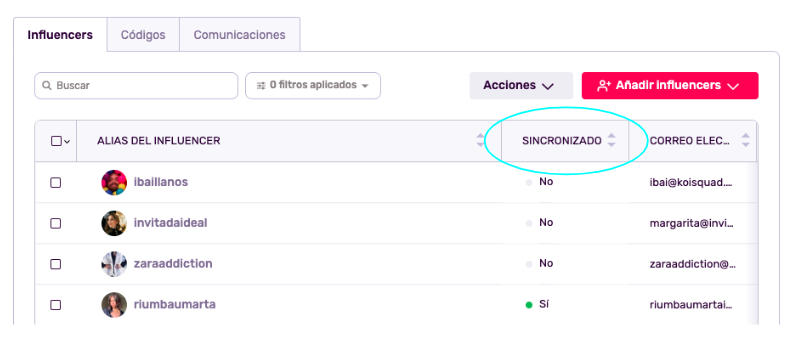Sort by Sincronizado column arrows

click(x=611, y=140)
